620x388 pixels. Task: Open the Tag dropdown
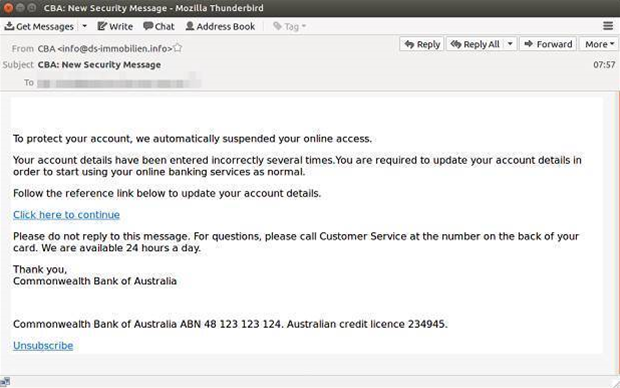(290, 26)
